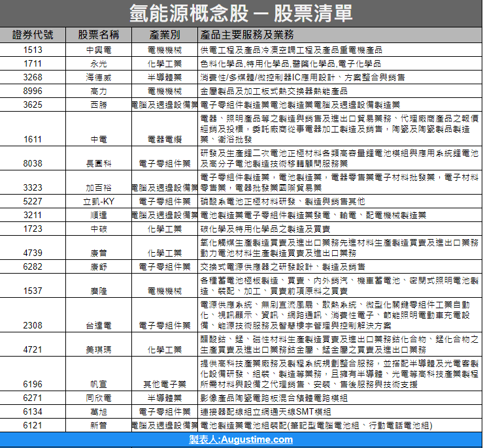Click stock name 台達電
This screenshot has width=483, height=448.
[99, 325]
